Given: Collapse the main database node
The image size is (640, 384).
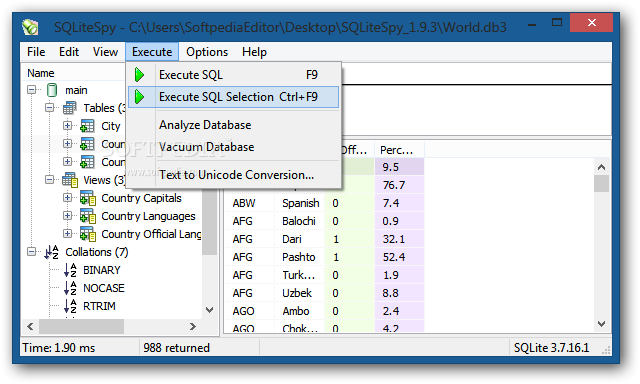Looking at the screenshot, I should click(x=32, y=89).
